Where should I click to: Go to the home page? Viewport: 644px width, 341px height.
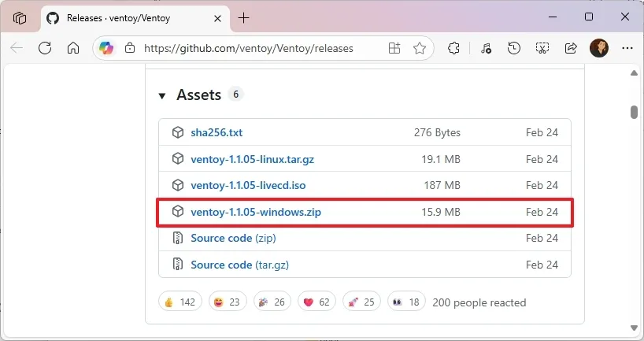[x=73, y=48]
